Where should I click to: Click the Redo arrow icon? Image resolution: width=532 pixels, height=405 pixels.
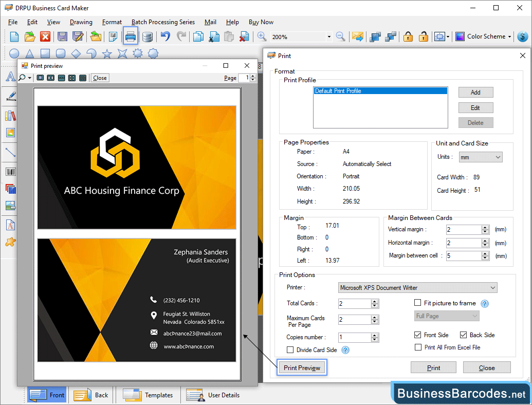pos(182,36)
